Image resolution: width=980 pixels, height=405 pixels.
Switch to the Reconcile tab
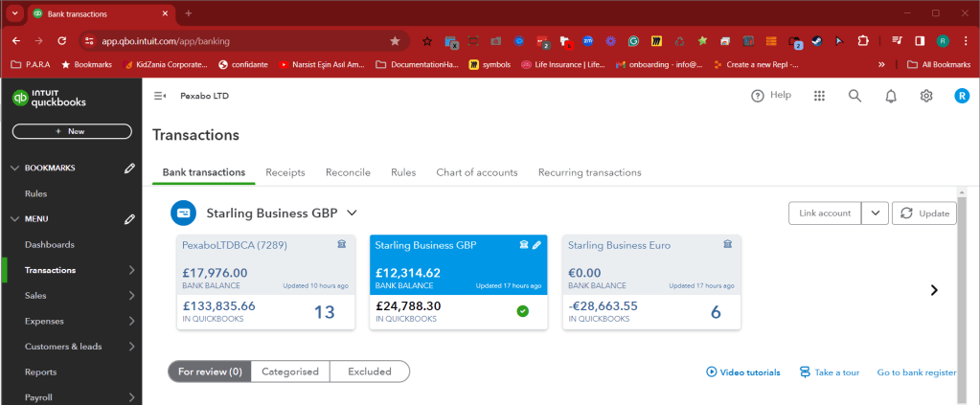coord(348,172)
